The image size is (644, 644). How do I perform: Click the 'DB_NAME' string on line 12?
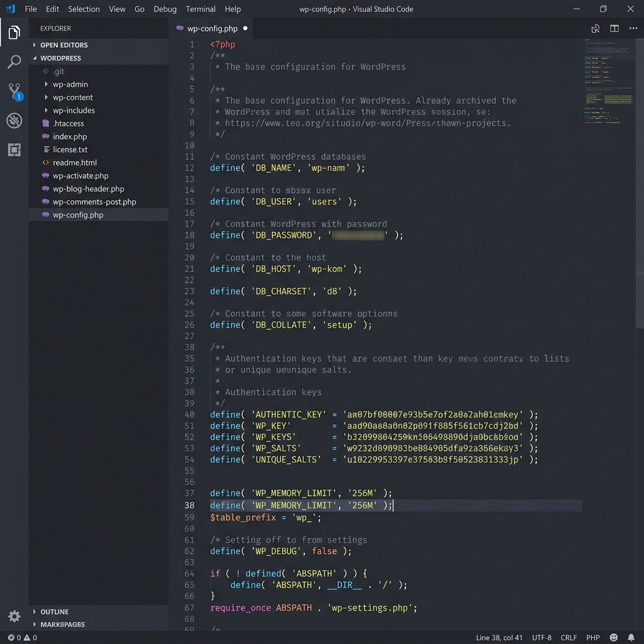pos(273,167)
